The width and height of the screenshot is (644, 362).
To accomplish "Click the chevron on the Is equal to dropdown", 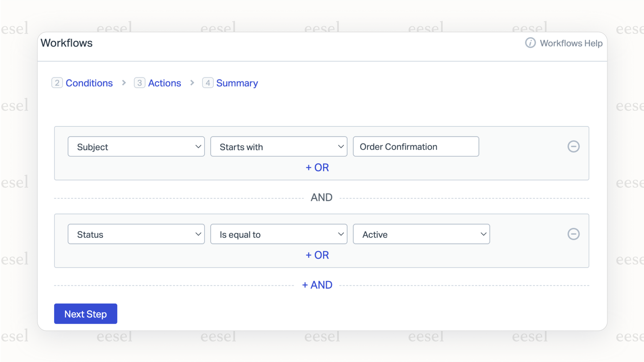I will coord(341,234).
